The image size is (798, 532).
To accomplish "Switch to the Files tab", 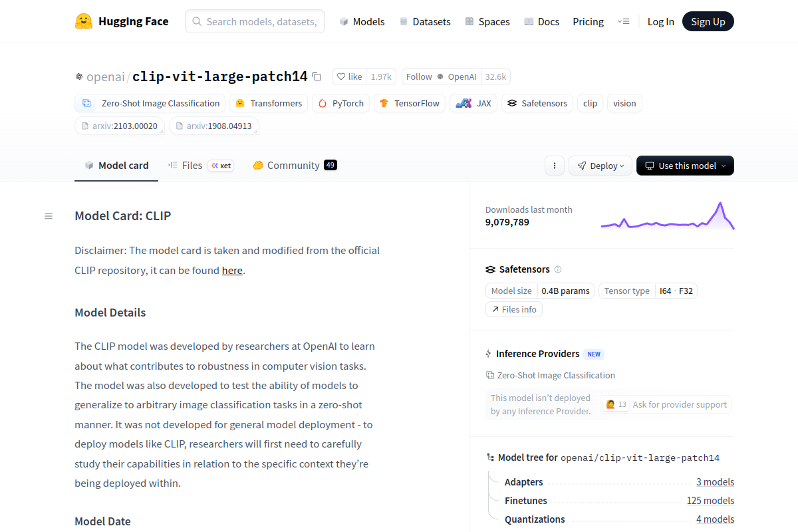I will tap(192, 165).
